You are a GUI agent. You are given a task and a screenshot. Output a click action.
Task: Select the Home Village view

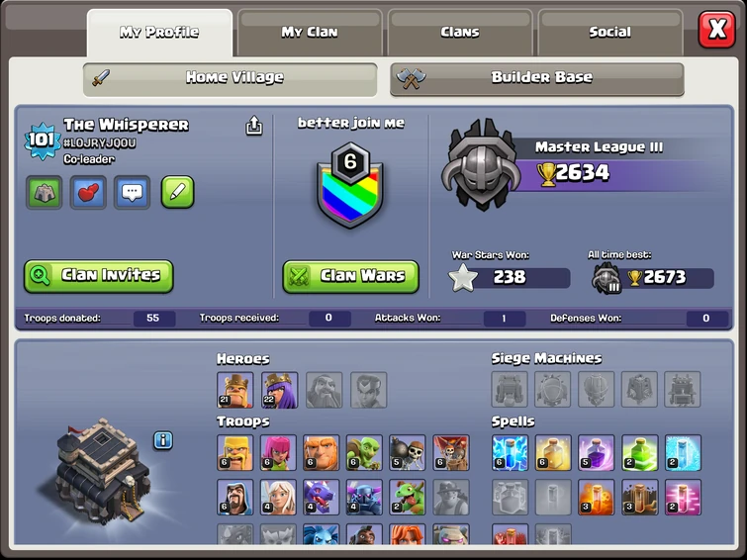click(231, 78)
